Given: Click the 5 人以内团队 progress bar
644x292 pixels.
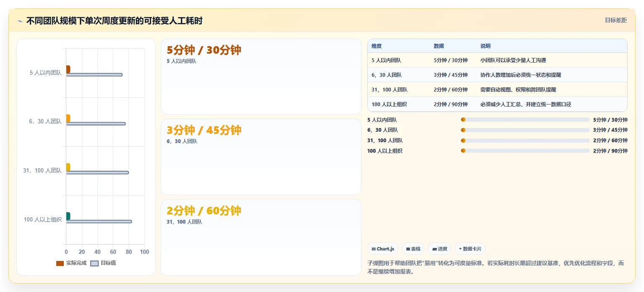Looking at the screenshot, I should pos(525,120).
